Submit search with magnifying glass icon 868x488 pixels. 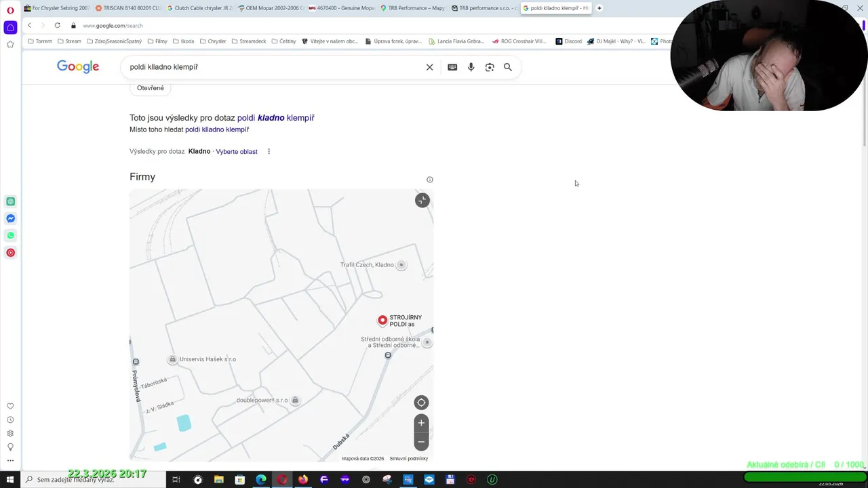pyautogui.click(x=508, y=67)
